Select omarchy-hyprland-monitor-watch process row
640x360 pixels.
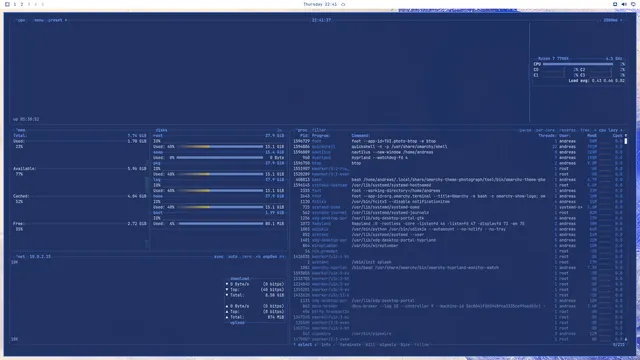point(459,268)
